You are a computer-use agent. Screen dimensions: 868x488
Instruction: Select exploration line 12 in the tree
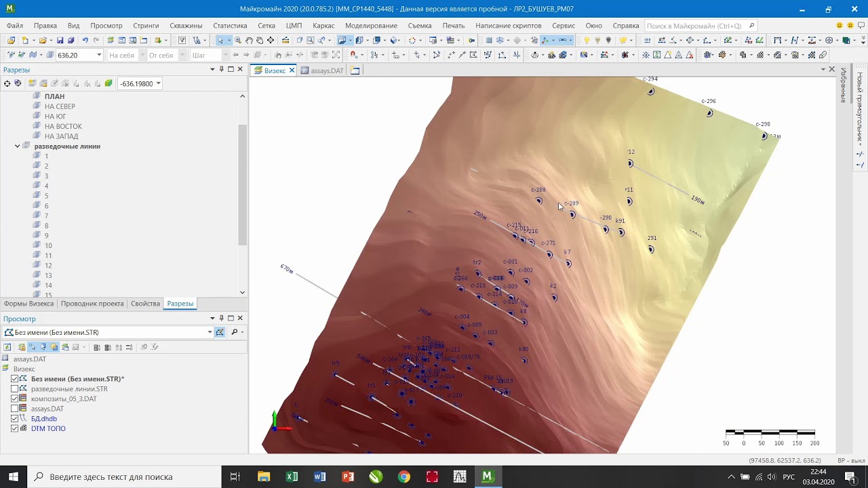tap(48, 266)
